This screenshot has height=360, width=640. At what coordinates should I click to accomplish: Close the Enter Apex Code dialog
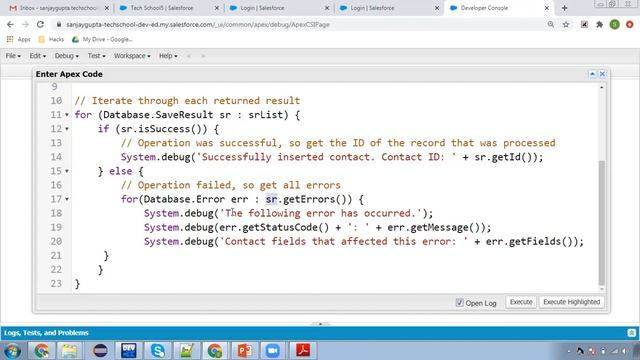(602, 74)
